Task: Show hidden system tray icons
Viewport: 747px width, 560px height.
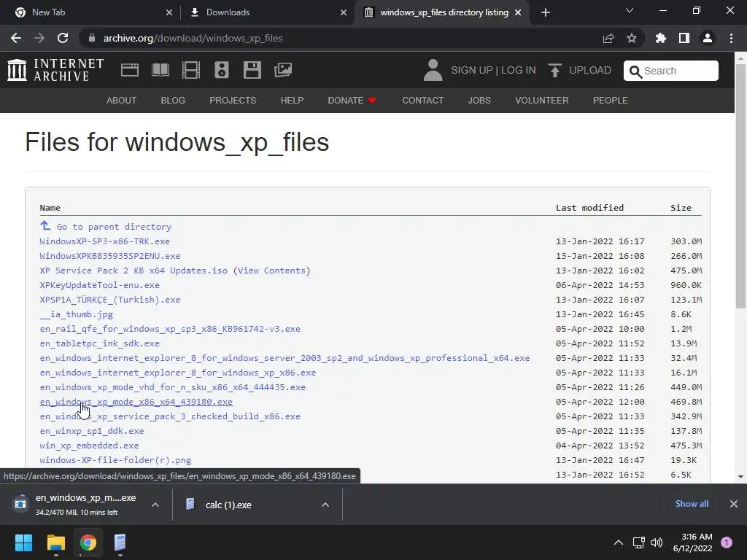Action: pyautogui.click(x=619, y=542)
